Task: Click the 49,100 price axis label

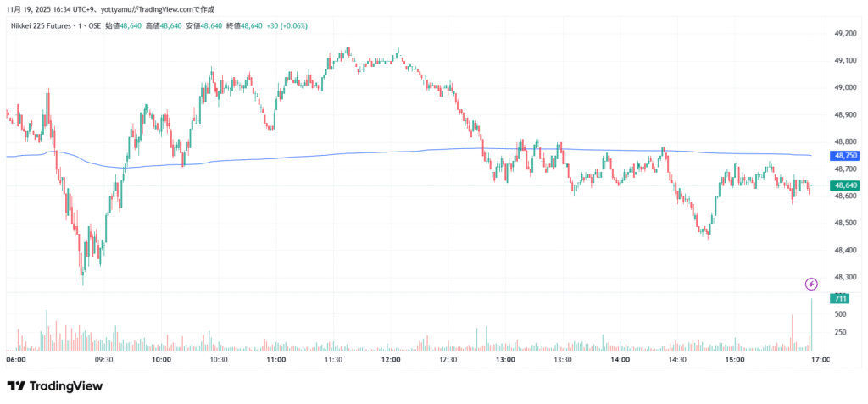Action: (845, 61)
